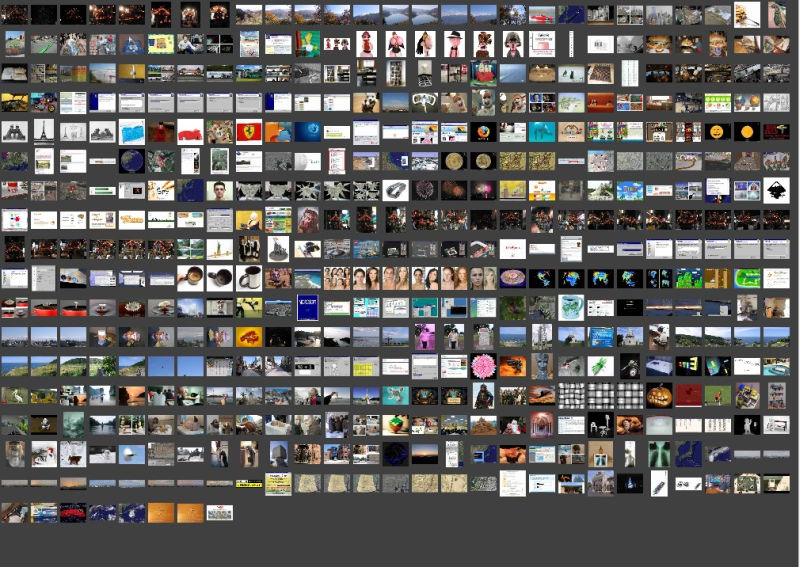800x567 pixels.
Task: Click the black bracelet on white thumbnail
Action: tap(395, 190)
